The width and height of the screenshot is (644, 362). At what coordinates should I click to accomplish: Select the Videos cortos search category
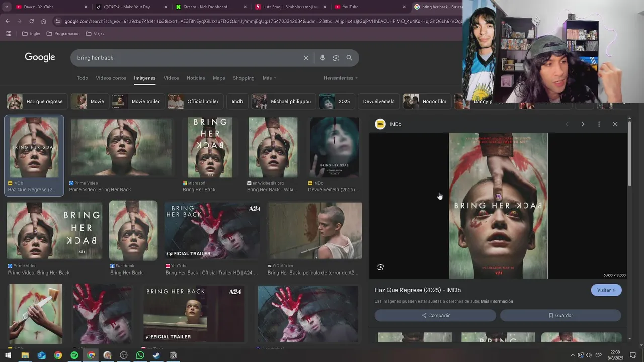click(x=111, y=78)
